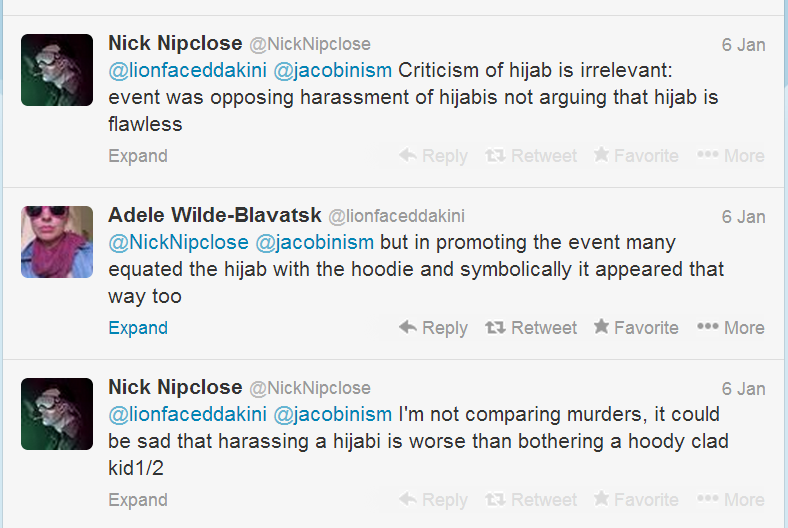Expand the first Nick Nipclose tweet
788x528 pixels.
pos(138,156)
